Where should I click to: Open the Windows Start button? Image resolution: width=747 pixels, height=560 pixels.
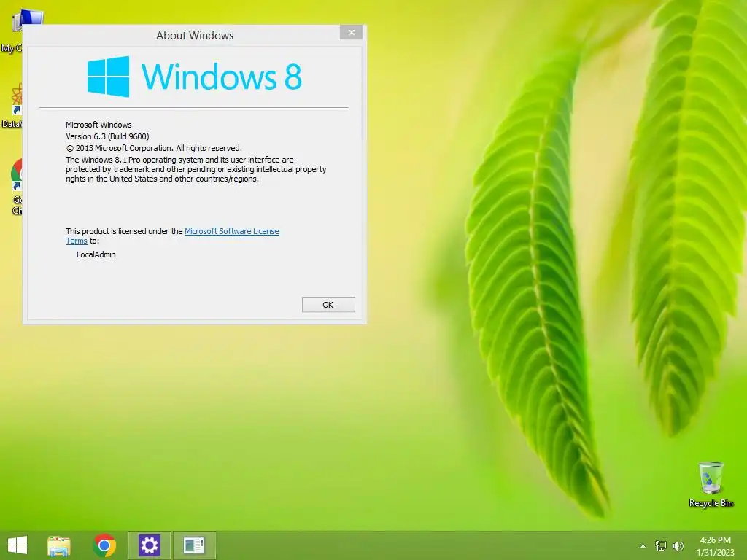point(18,545)
